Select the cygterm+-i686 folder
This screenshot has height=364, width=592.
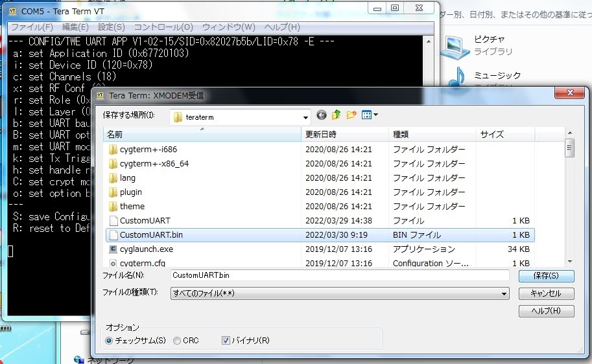click(148, 150)
